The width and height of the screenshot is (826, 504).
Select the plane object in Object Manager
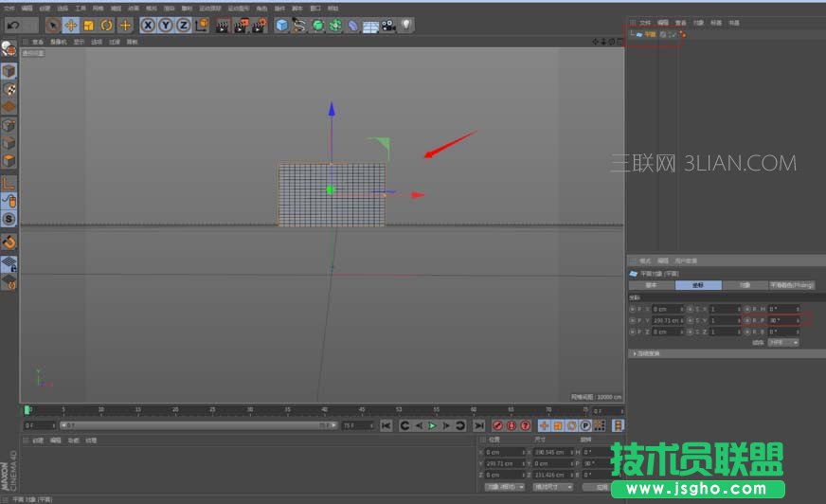[x=650, y=34]
